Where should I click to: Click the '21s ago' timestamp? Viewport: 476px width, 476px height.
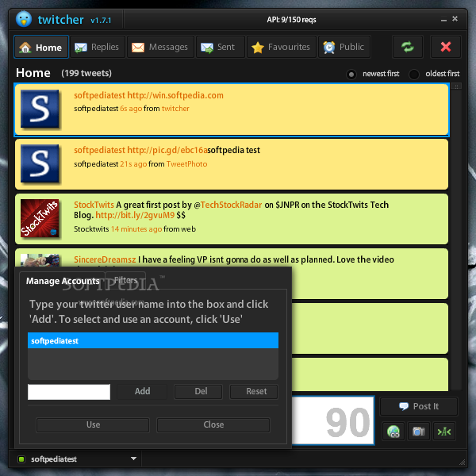(133, 164)
